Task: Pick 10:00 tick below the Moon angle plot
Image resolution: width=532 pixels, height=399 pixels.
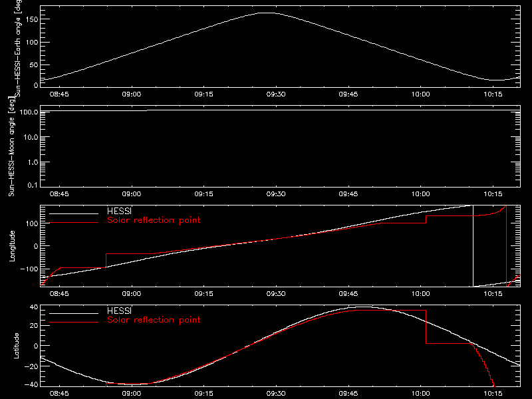Action: [x=420, y=194]
